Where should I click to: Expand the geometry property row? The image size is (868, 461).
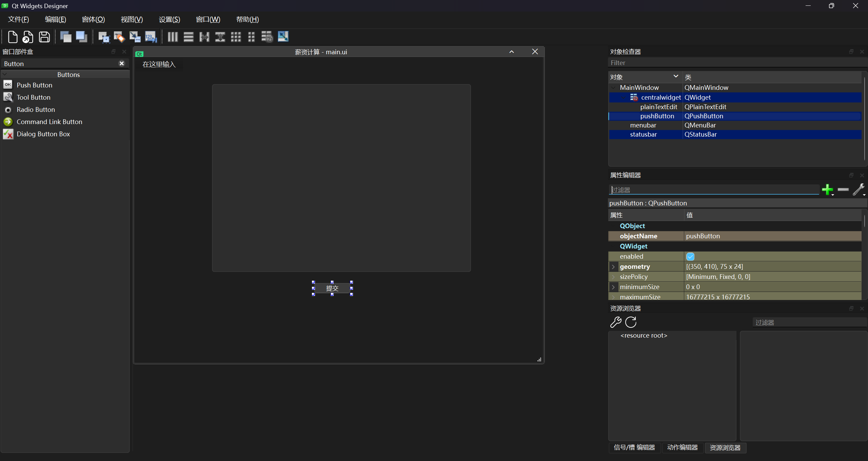click(x=613, y=267)
